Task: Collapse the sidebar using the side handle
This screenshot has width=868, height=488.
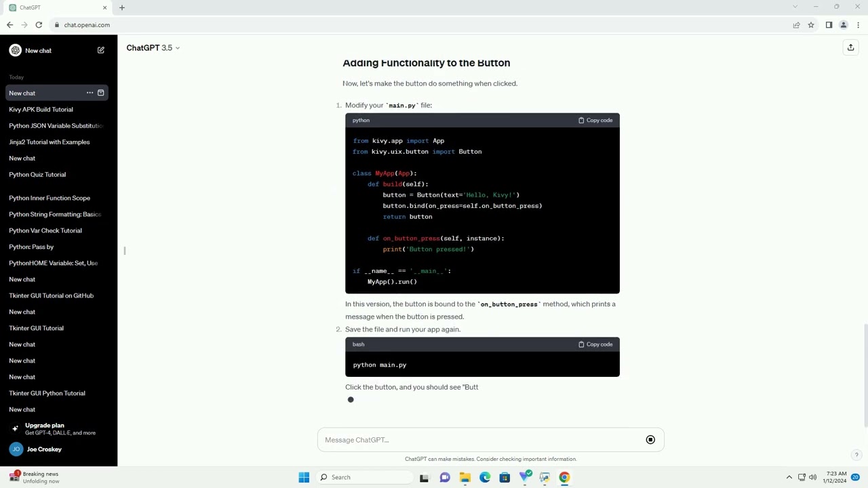Action: tap(125, 251)
